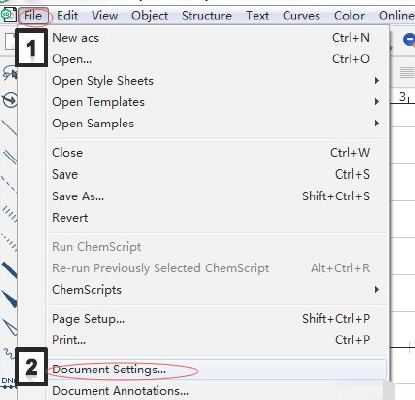Screen dimensions: 415x400
Task: Select the wavy bond tool
Action: point(9,353)
